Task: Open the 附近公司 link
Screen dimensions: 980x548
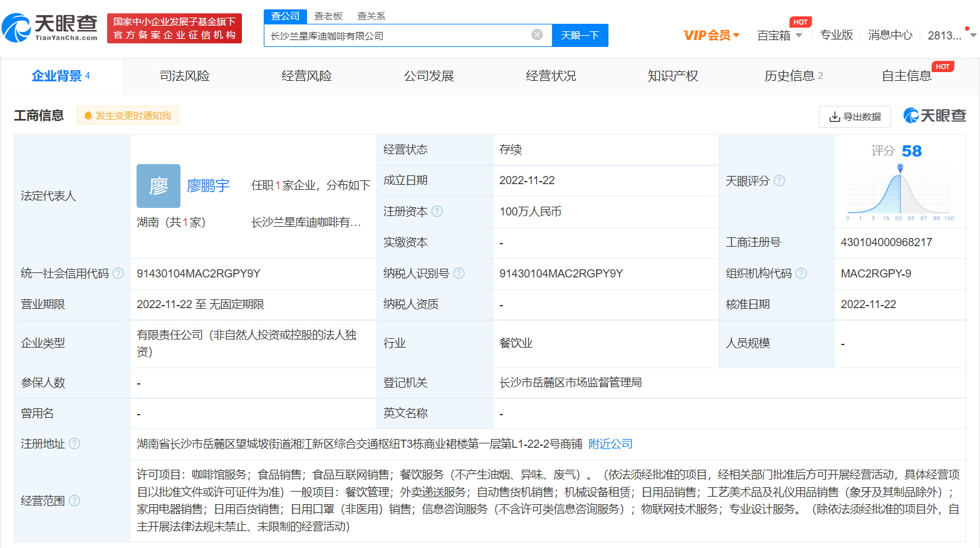Action: point(610,444)
